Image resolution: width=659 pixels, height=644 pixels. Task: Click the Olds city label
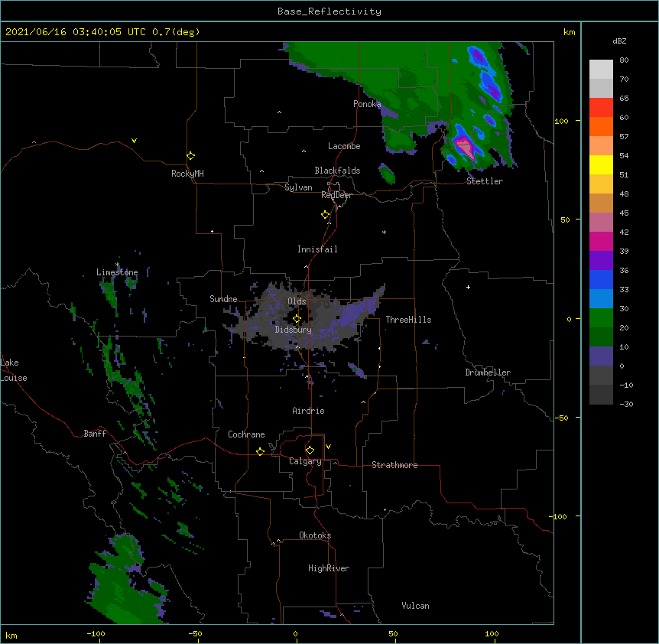[297, 301]
